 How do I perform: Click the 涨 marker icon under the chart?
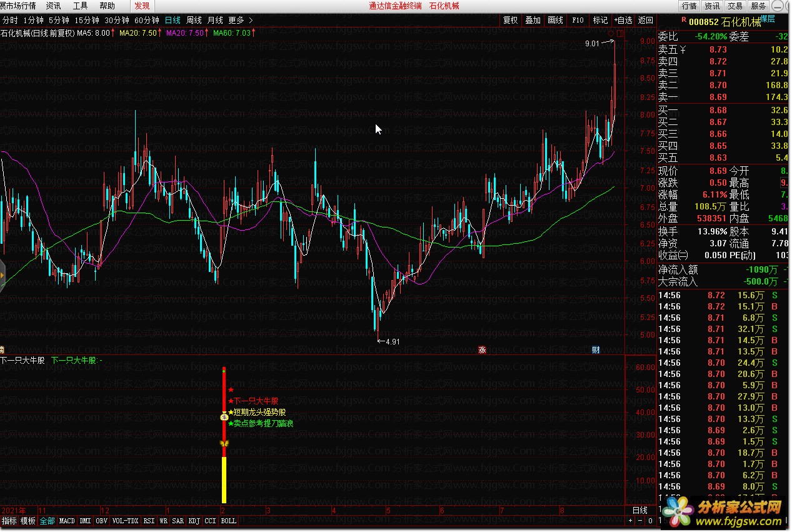(482, 349)
